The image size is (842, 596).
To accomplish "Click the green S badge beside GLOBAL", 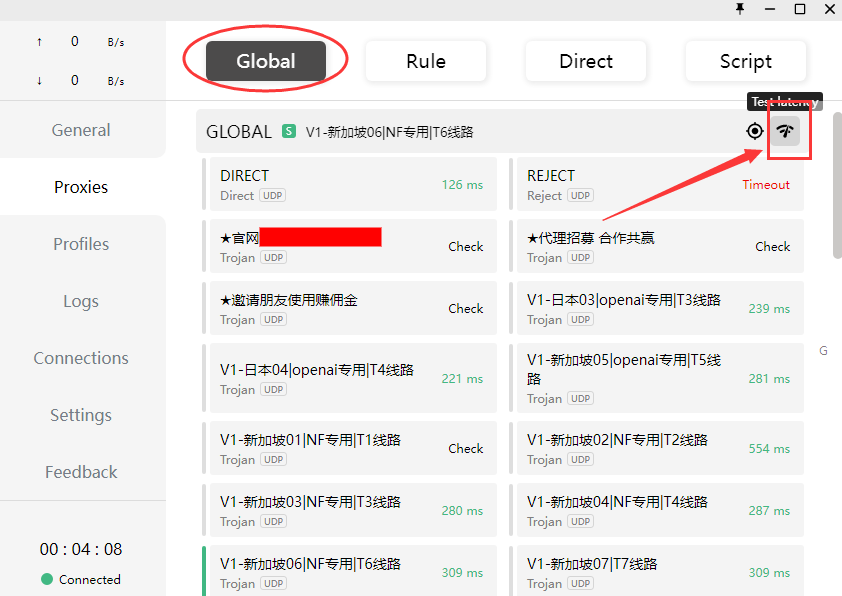I will (x=289, y=131).
